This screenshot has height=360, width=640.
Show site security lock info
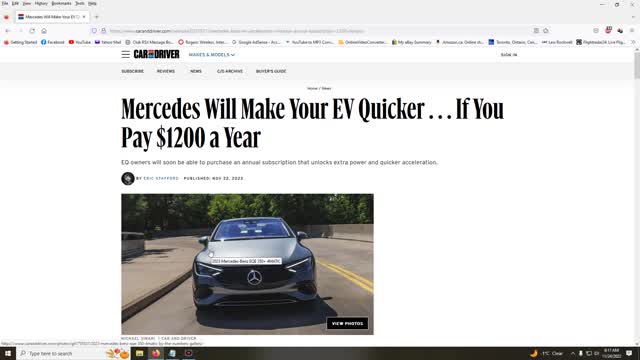point(104,31)
